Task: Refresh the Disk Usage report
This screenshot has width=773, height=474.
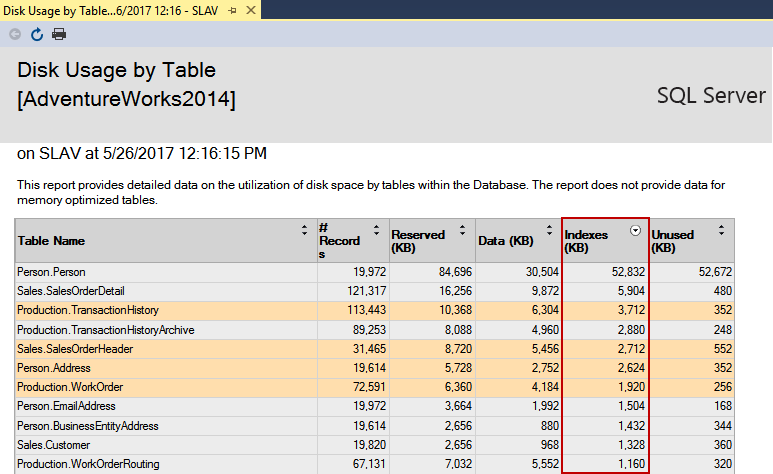Action: (37, 34)
